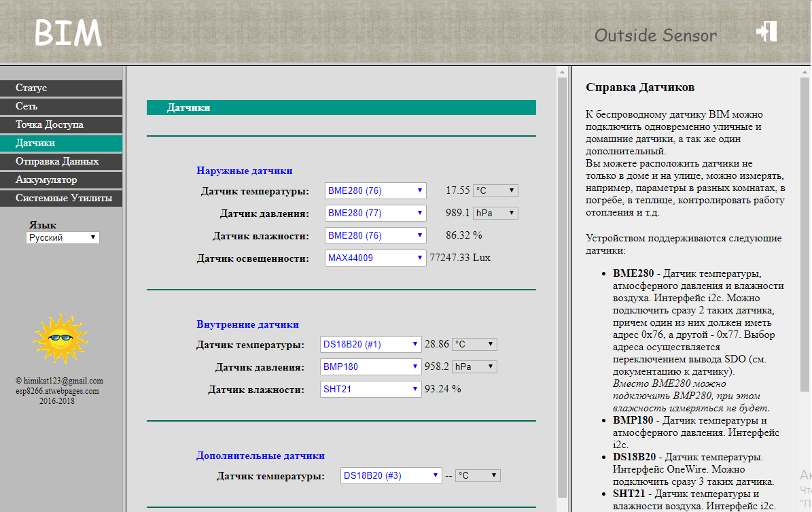Expand the Язык language dropdown
Image resolution: width=812 pixels, height=512 pixels.
(63, 238)
